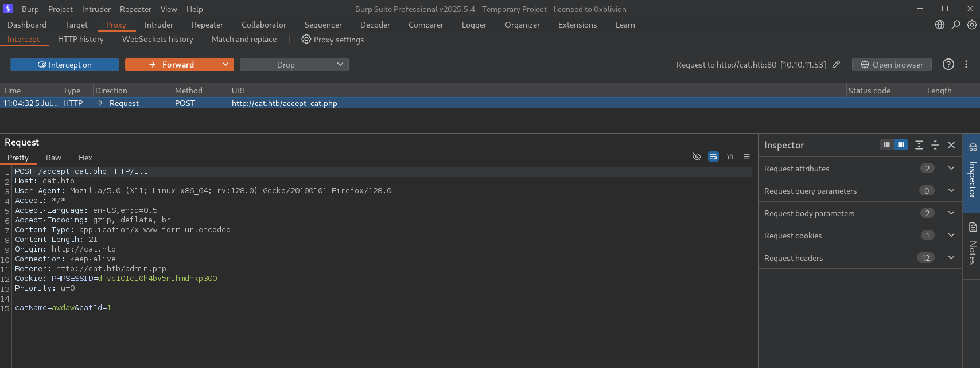Click the pencil icon to edit request target
This screenshot has height=368, width=980.
(837, 65)
